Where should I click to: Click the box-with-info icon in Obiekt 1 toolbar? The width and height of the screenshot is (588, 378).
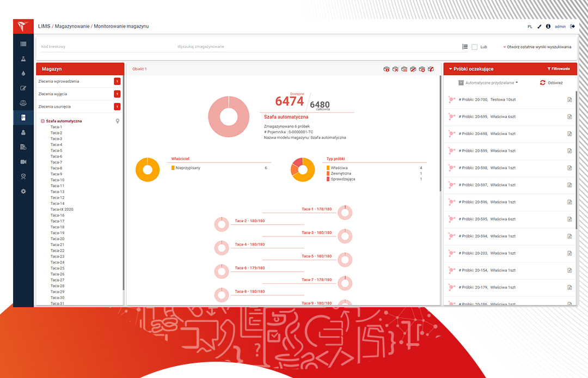coord(387,69)
